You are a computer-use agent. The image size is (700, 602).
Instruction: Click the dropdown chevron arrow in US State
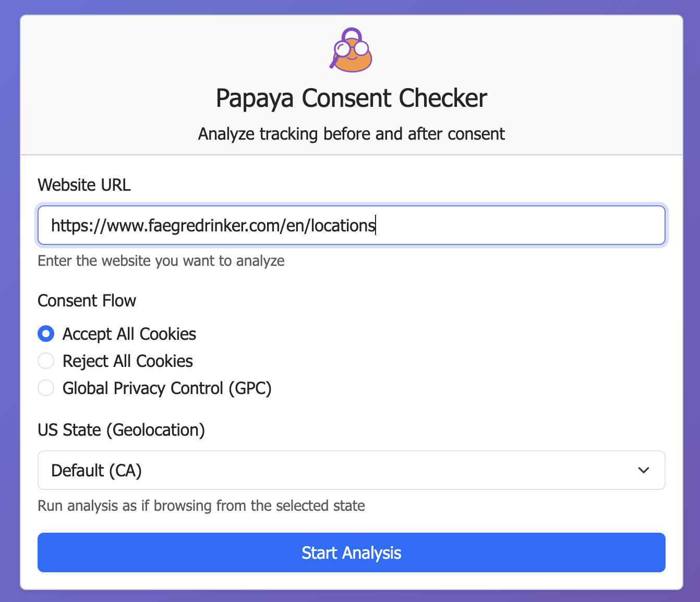[644, 470]
